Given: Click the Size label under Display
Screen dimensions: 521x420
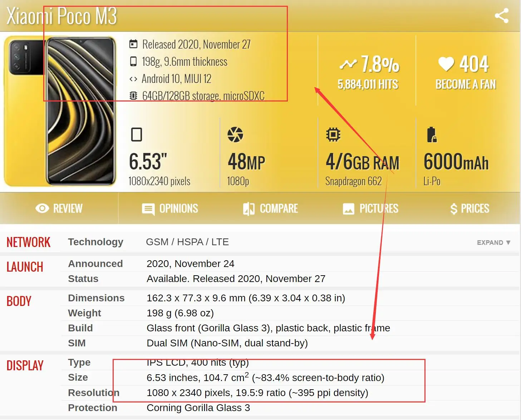Looking at the screenshot, I should click(78, 377).
